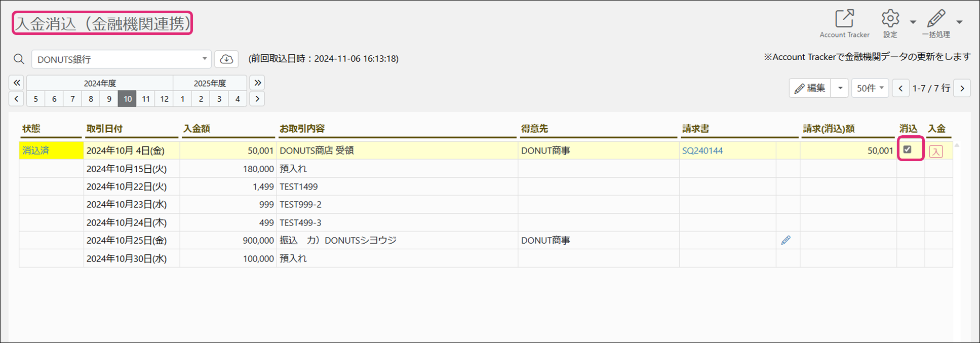Select month 11 in the period selector
Viewport: 980px width, 343px height.
point(146,99)
